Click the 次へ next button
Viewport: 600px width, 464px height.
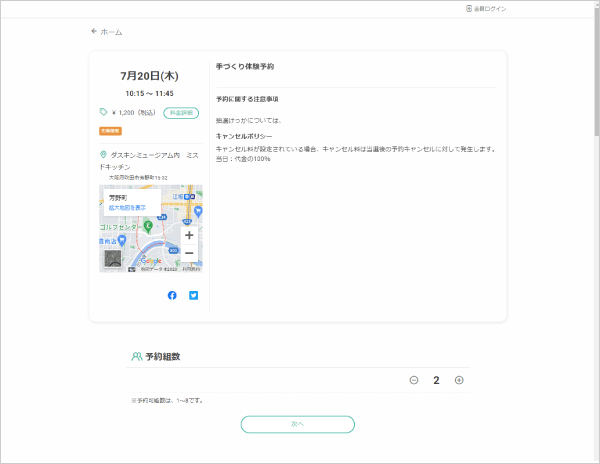click(x=298, y=424)
